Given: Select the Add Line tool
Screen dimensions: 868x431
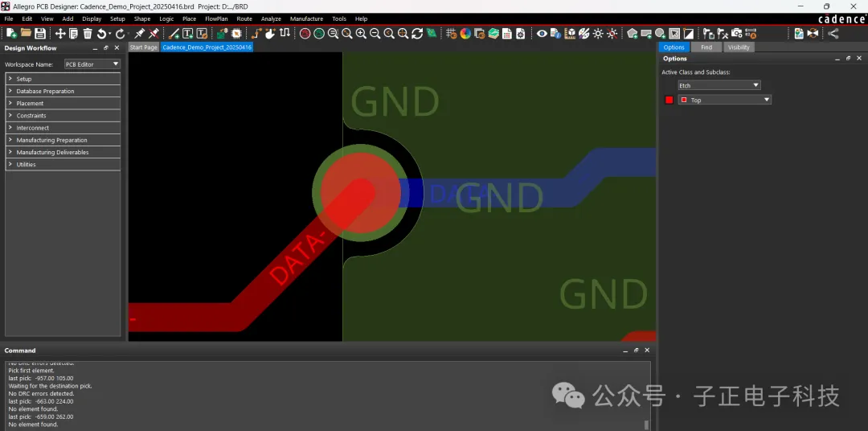Looking at the screenshot, I should click(x=174, y=33).
